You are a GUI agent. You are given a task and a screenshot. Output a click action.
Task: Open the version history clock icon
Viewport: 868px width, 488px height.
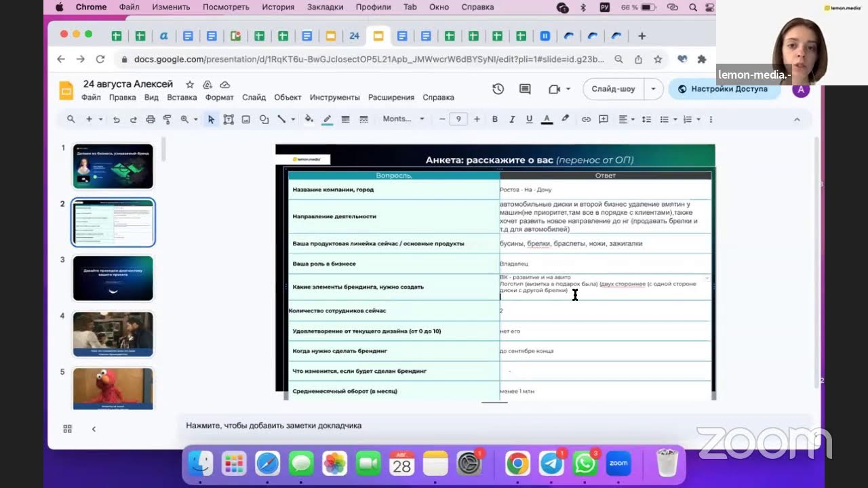[498, 89]
